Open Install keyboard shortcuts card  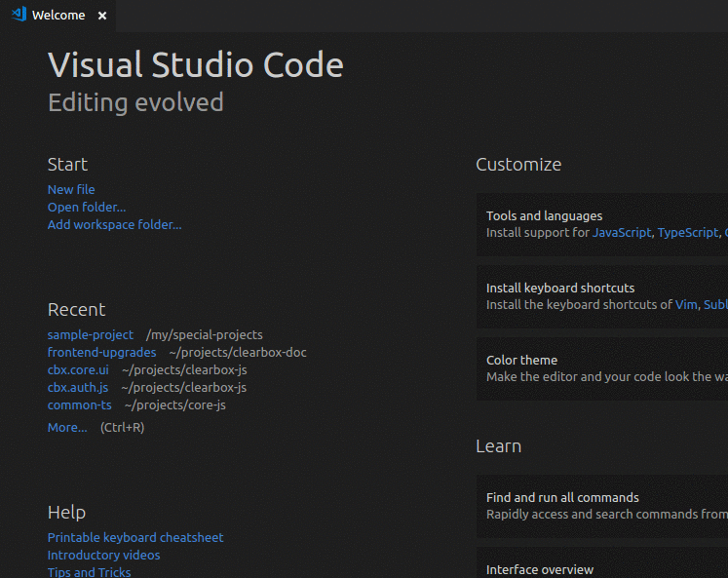pos(602,296)
